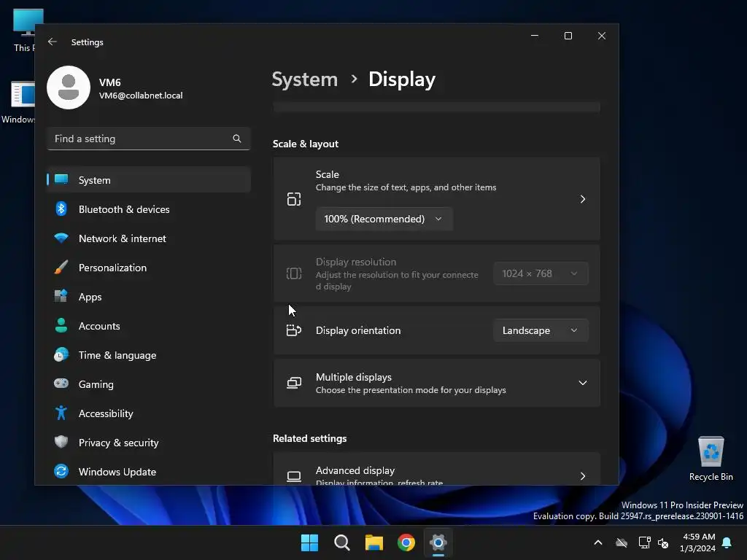747x560 pixels.
Task: Click 'Related settings' heading
Action: pos(309,438)
